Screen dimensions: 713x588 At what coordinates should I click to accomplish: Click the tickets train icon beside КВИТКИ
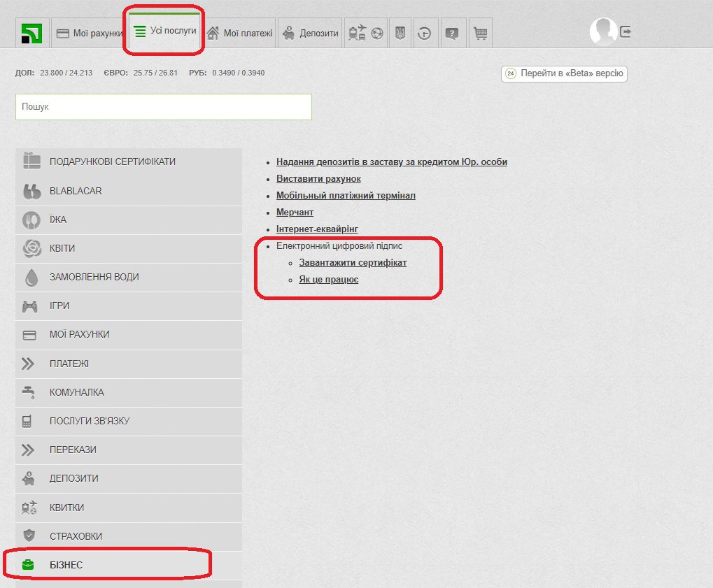tap(29, 508)
